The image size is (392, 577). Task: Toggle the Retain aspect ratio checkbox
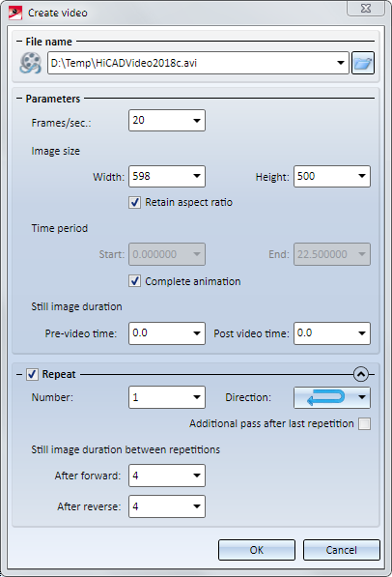134,202
